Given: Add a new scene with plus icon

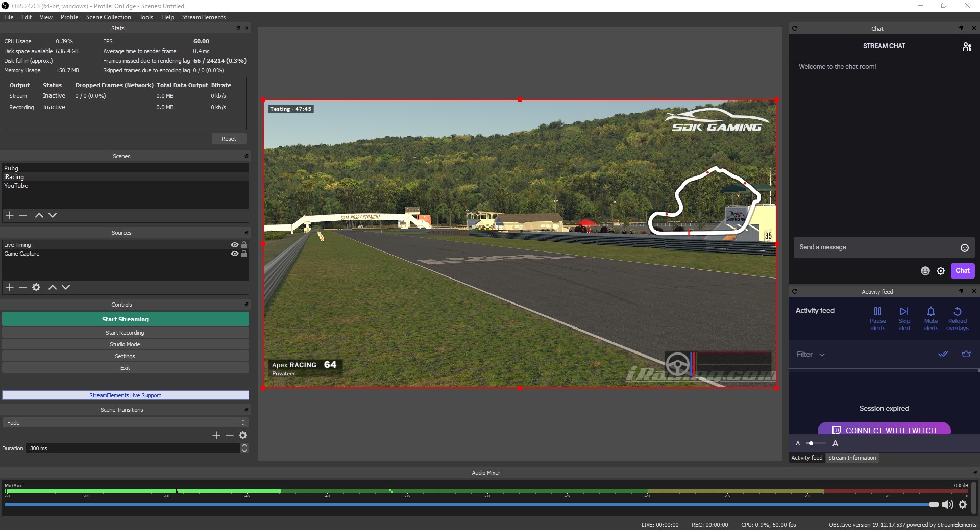Looking at the screenshot, I should 9,215.
